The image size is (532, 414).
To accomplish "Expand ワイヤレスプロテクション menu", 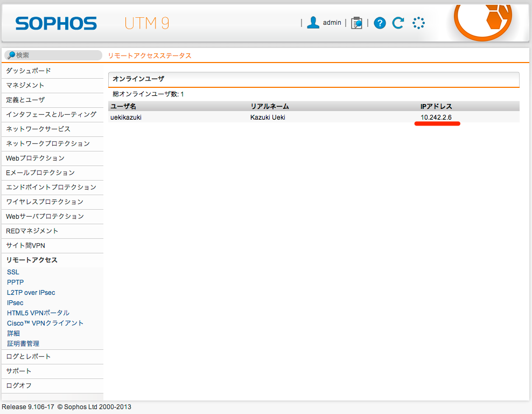I will point(53,202).
